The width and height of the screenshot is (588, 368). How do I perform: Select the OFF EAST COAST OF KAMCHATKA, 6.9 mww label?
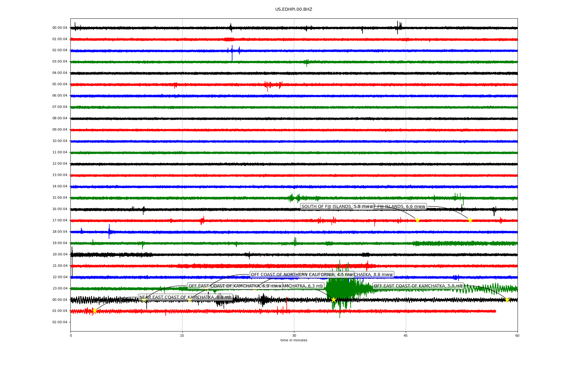click(x=235, y=286)
